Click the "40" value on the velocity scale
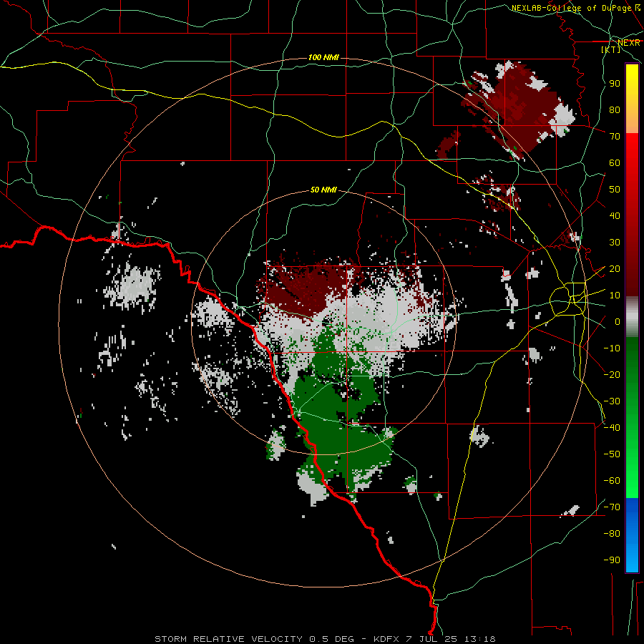 615,215
